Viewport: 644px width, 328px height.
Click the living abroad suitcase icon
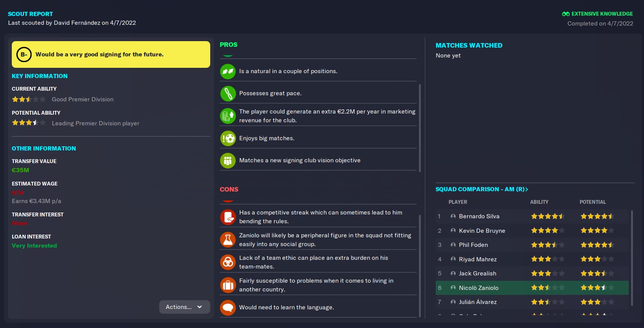[228, 285]
